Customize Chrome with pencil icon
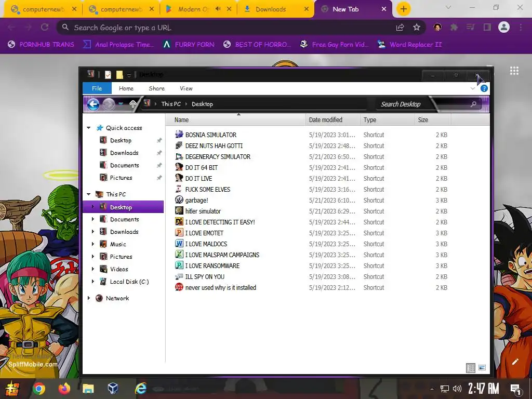Screen dimensions: 532x399 pos(515,362)
